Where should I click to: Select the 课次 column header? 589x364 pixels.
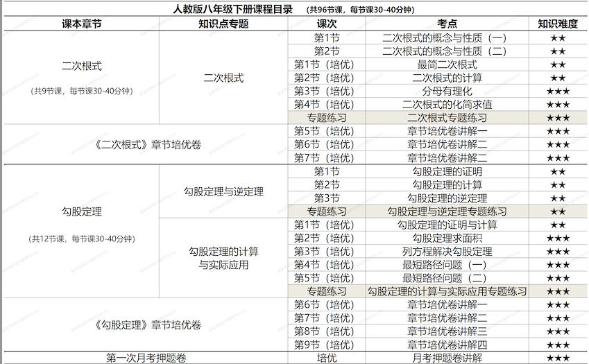(327, 24)
